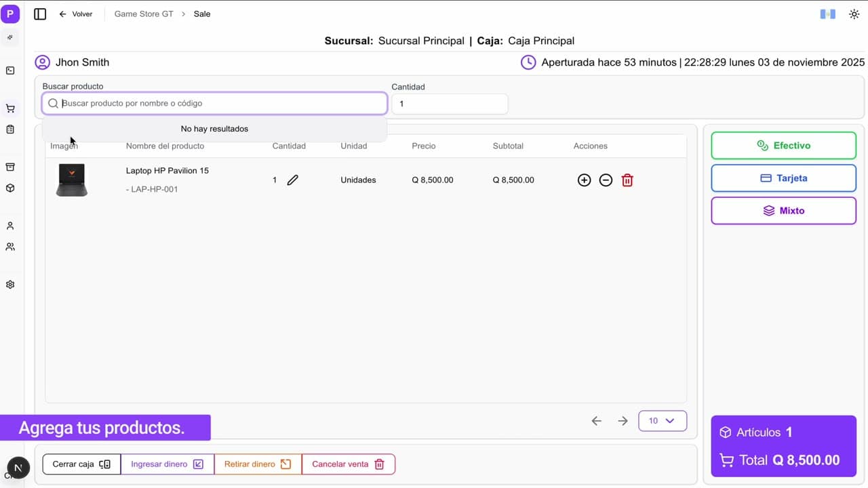Click the minus icon to decrease quantity
This screenshot has width=868, height=488.
[x=606, y=180]
